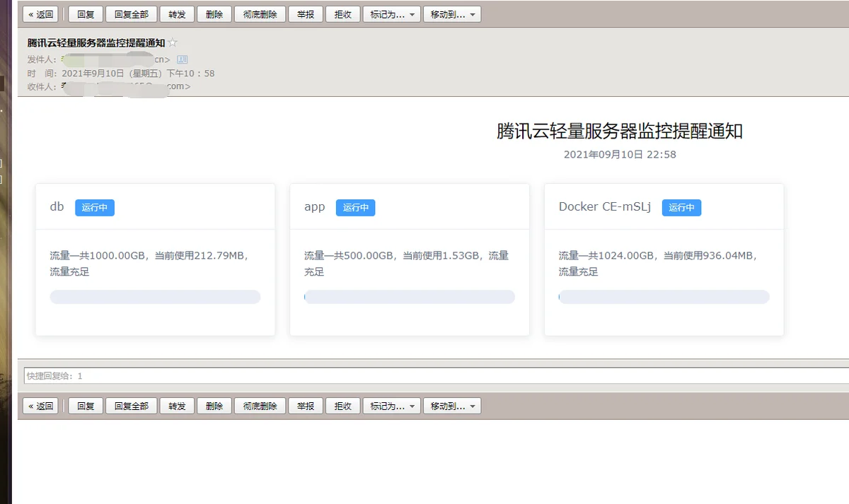Screen dimensions: 849x504
Task: Click the Docker CE-mSLj traffic progress bar
Action: coord(664,297)
